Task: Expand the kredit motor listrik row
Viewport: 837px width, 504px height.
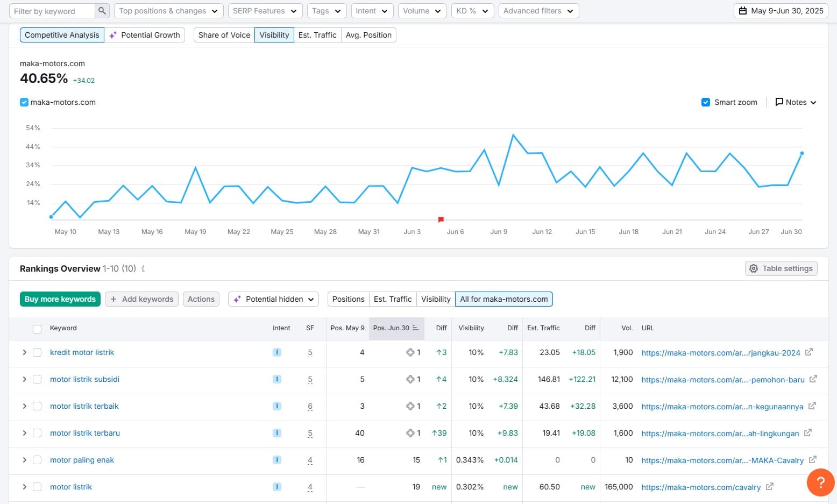Action: (24, 352)
